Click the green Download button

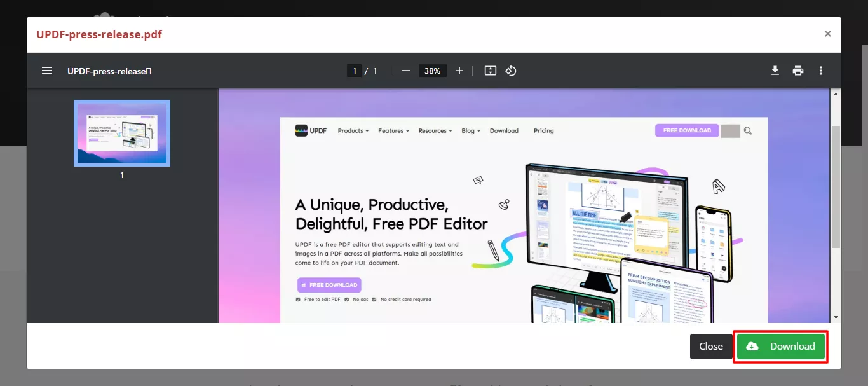point(780,346)
